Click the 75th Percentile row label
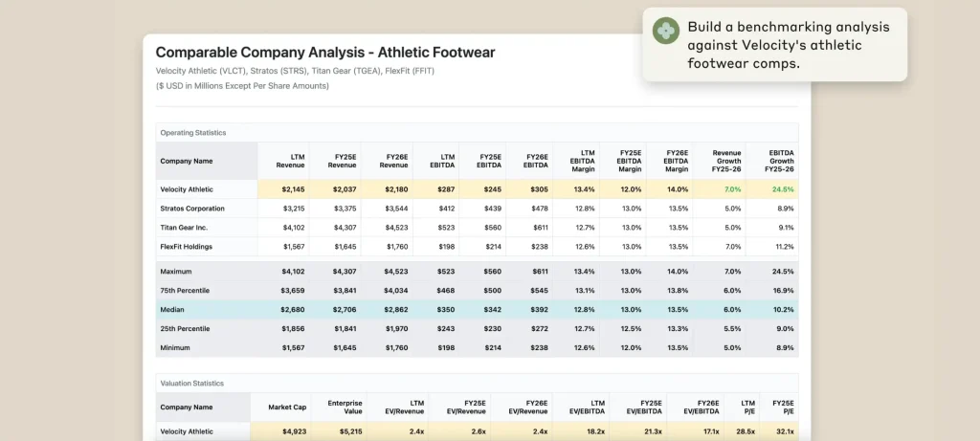 [x=185, y=291]
